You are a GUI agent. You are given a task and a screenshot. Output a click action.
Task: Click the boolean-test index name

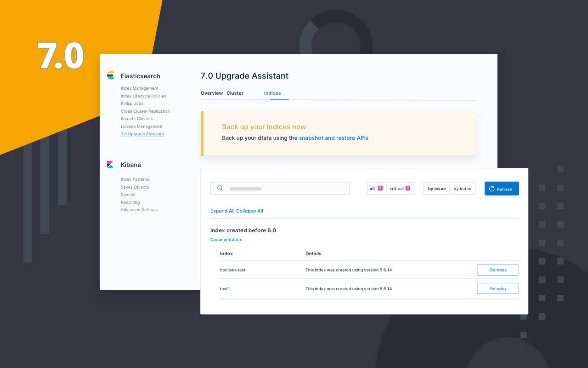[232, 270]
